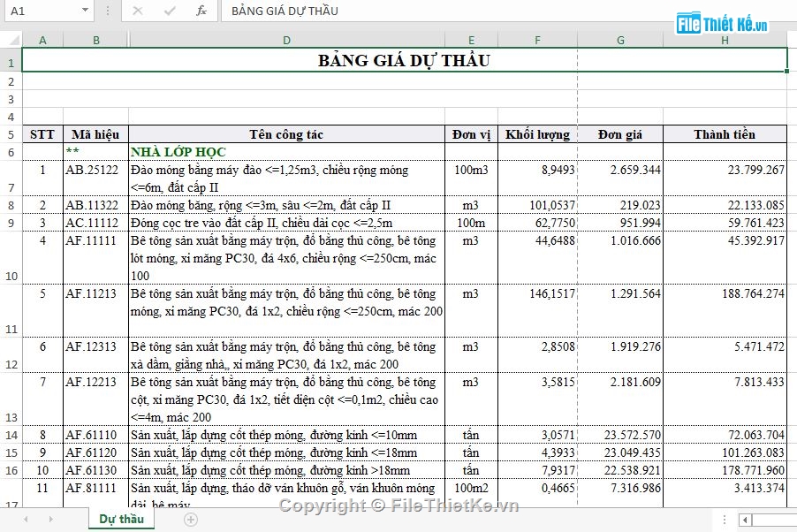Select column F header
Viewport: 797px width, 532px height.
[538, 40]
